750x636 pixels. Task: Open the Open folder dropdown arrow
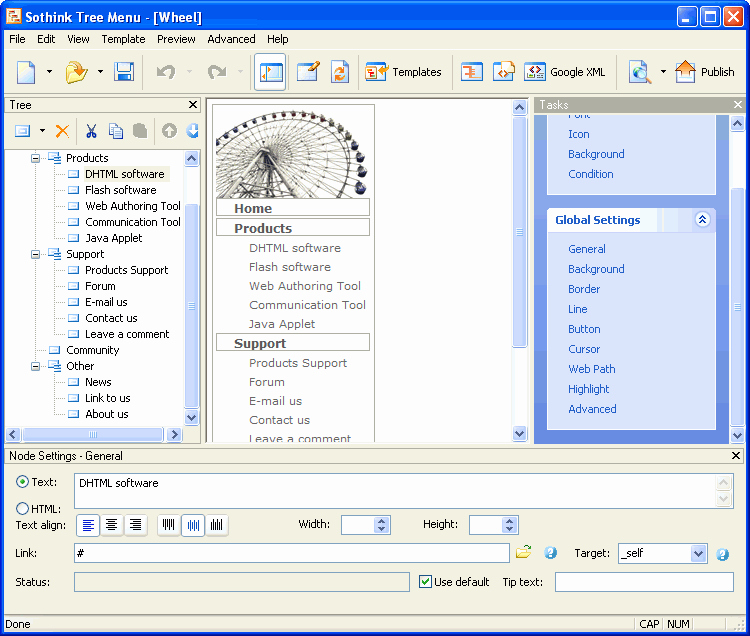click(100, 72)
